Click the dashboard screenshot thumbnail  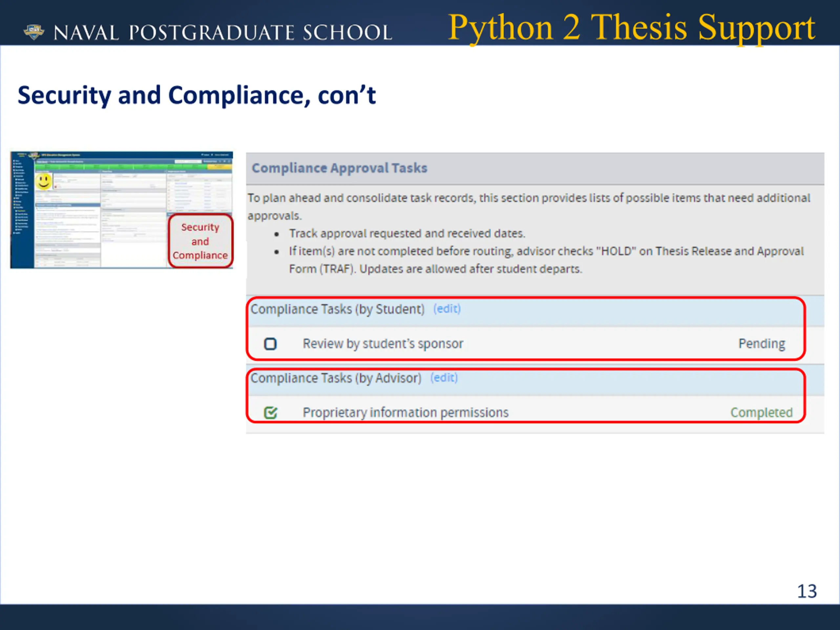pos(121,210)
